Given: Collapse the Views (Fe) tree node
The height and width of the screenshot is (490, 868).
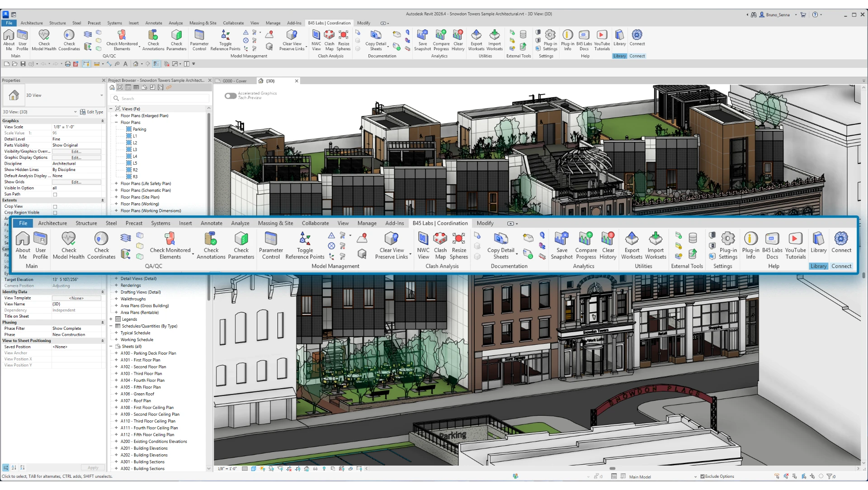Looking at the screenshot, I should [x=111, y=109].
